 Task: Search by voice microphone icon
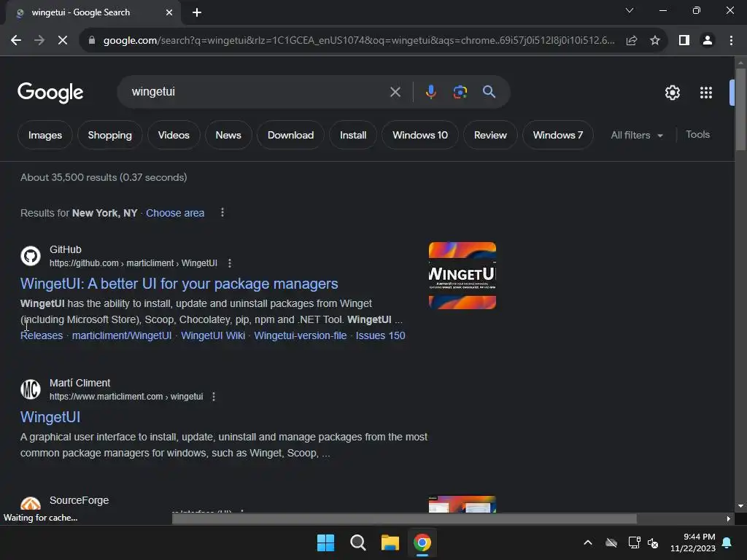(430, 92)
